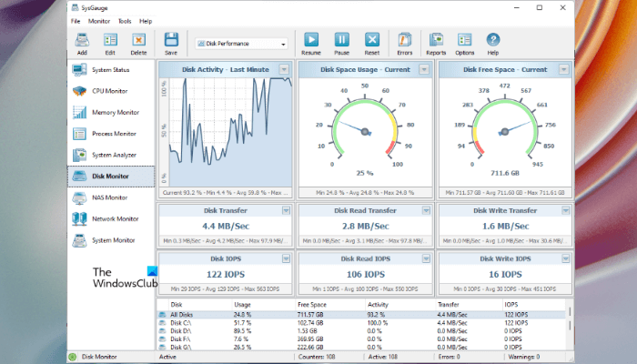Click the Edit toolbar icon
The width and height of the screenshot is (637, 364).
click(110, 42)
